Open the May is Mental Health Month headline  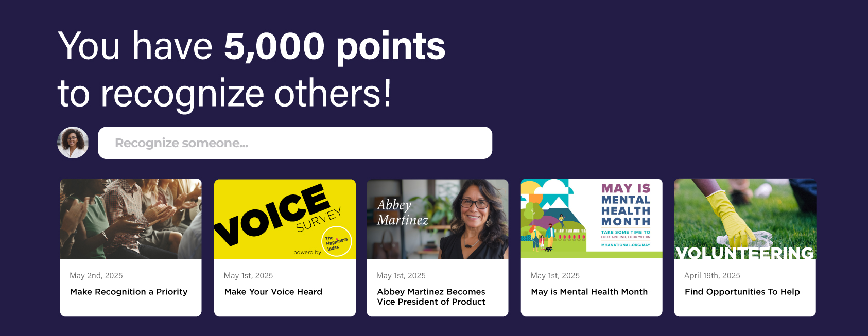(x=589, y=292)
